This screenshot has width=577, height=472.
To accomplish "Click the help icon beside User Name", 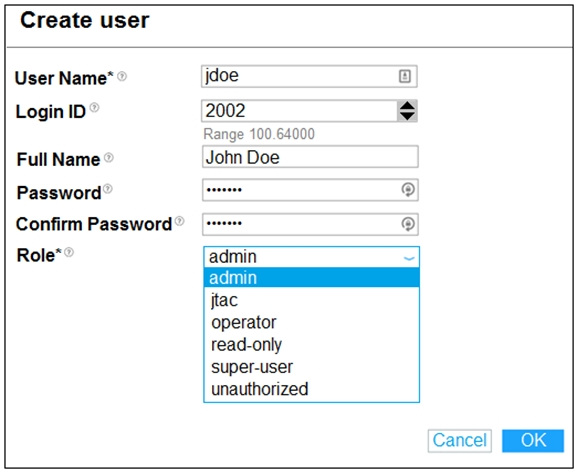I will [x=122, y=76].
